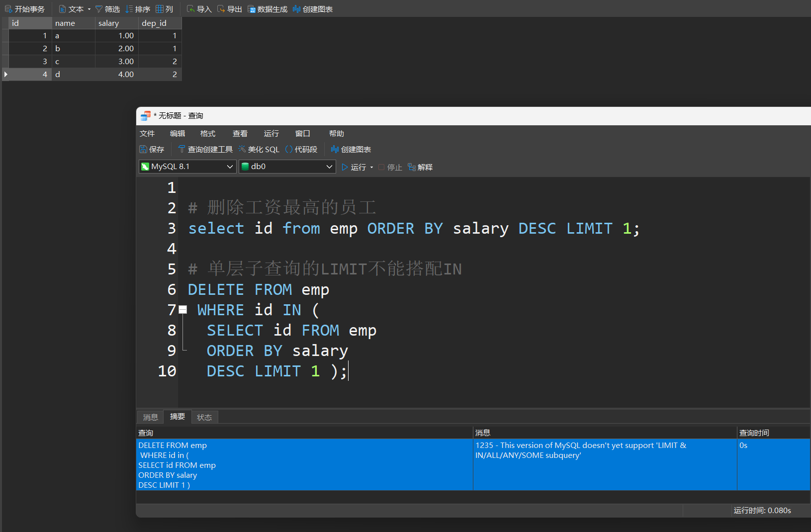Open the 编辑 menu

click(178, 133)
